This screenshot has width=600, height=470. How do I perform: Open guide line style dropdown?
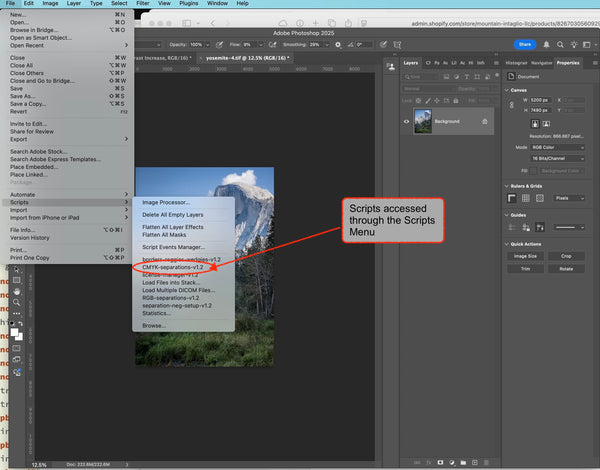coord(569,227)
